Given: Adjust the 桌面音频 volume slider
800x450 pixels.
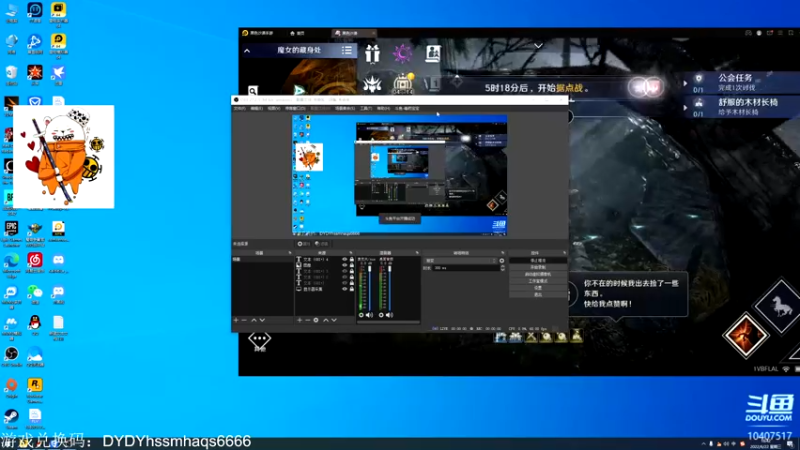Looking at the screenshot, I should (390, 287).
